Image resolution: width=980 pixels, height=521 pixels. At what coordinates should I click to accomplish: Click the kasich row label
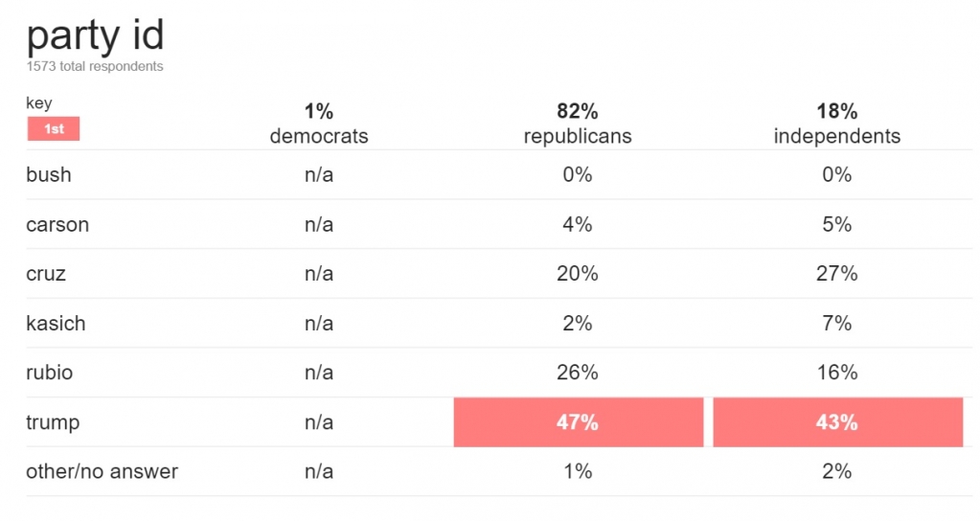56,324
